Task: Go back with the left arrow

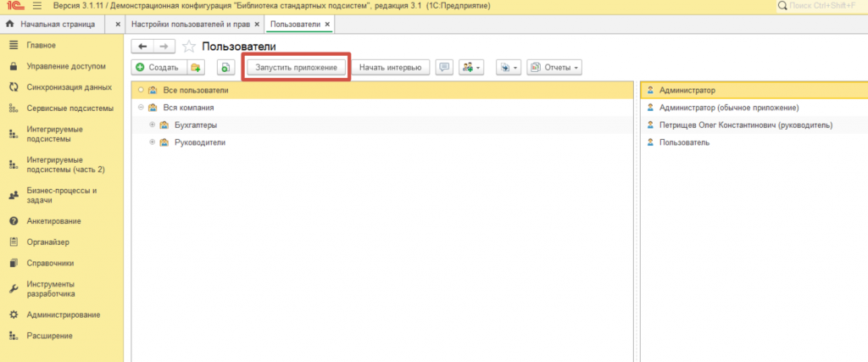Action: (142, 47)
